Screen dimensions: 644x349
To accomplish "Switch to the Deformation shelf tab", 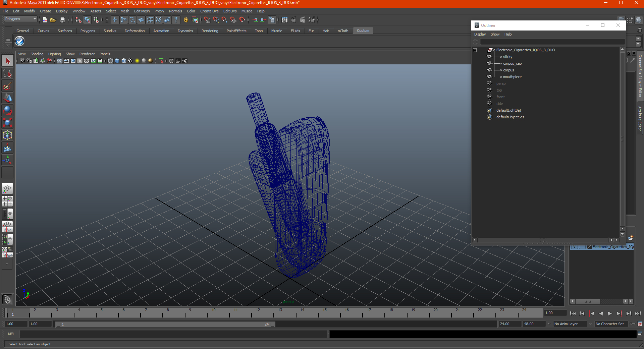I will point(135,31).
